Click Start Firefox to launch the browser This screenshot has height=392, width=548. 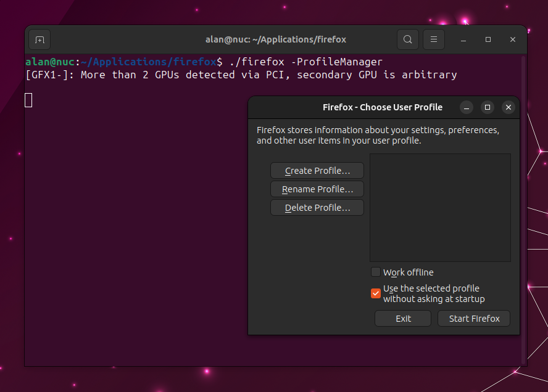point(473,318)
